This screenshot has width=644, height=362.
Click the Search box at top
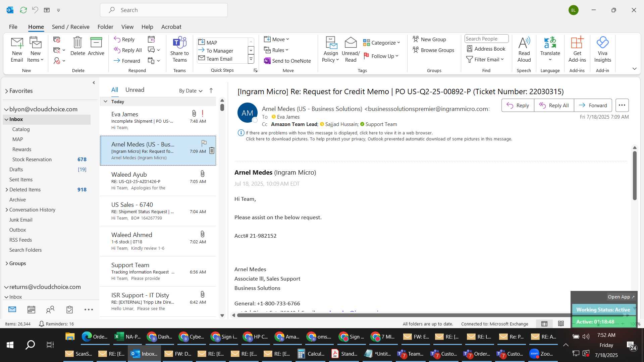(164, 10)
